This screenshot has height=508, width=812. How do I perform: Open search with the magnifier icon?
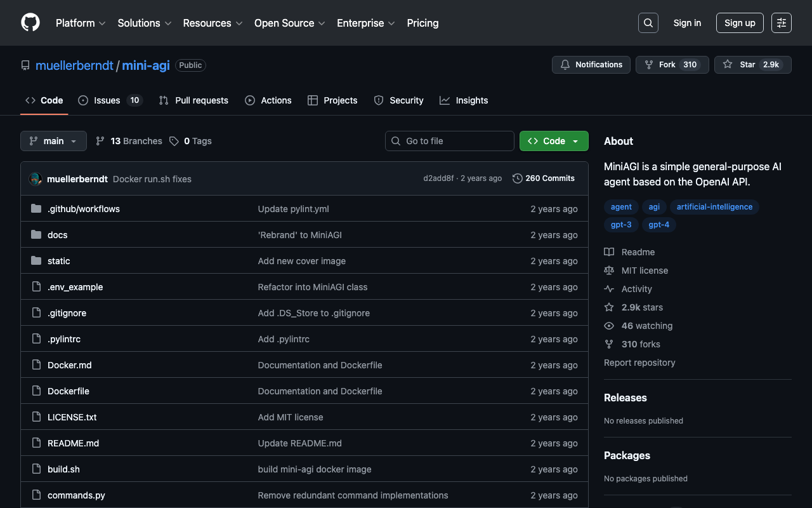pos(648,23)
